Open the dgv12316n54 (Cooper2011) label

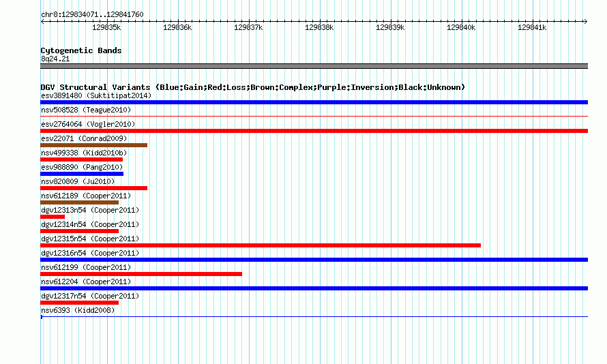[90, 253]
